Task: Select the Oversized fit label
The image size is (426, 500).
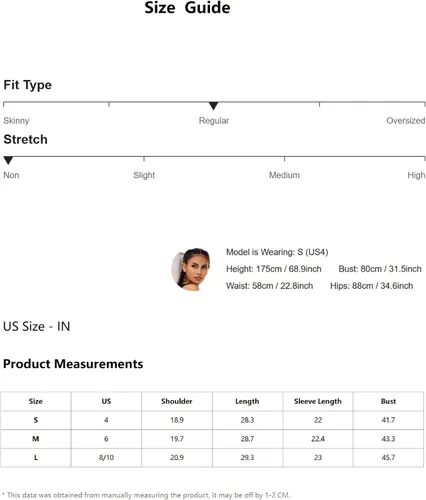Action: tap(405, 120)
